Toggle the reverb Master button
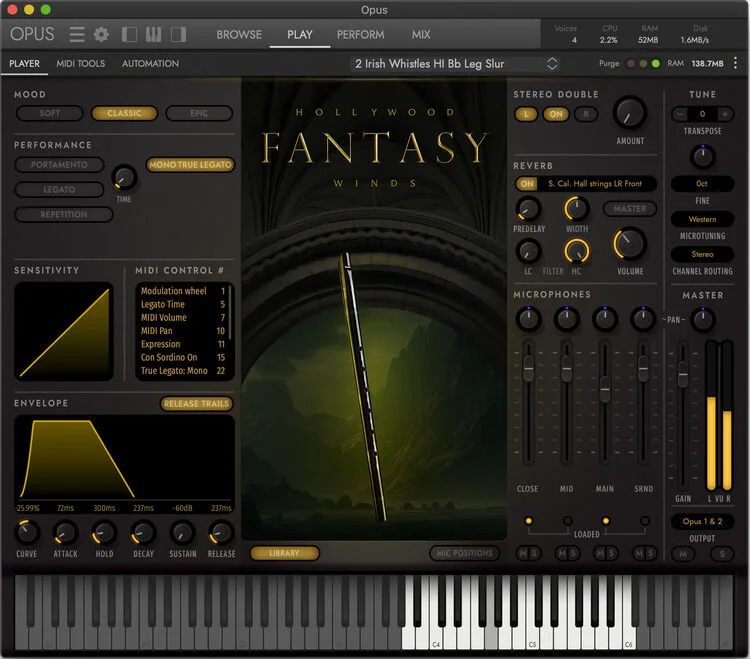Viewport: 750px width, 659px height. tap(629, 209)
